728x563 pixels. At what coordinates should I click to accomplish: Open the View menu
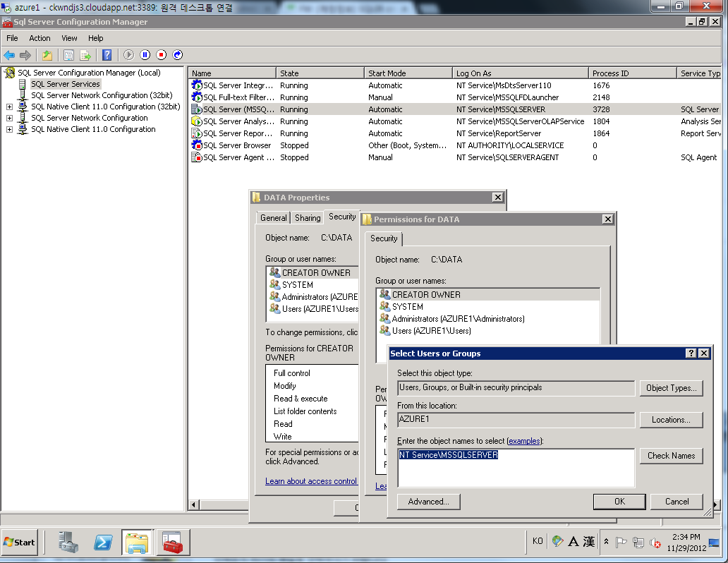[x=69, y=38]
